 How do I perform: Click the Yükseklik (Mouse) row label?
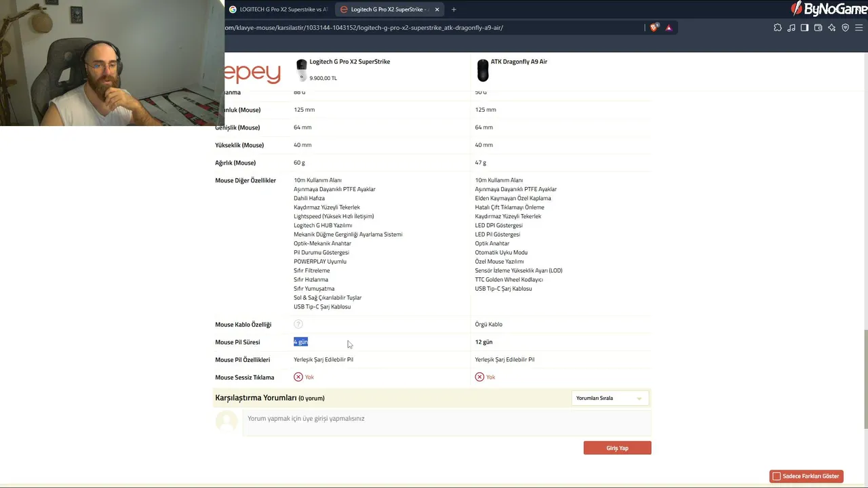(x=239, y=145)
